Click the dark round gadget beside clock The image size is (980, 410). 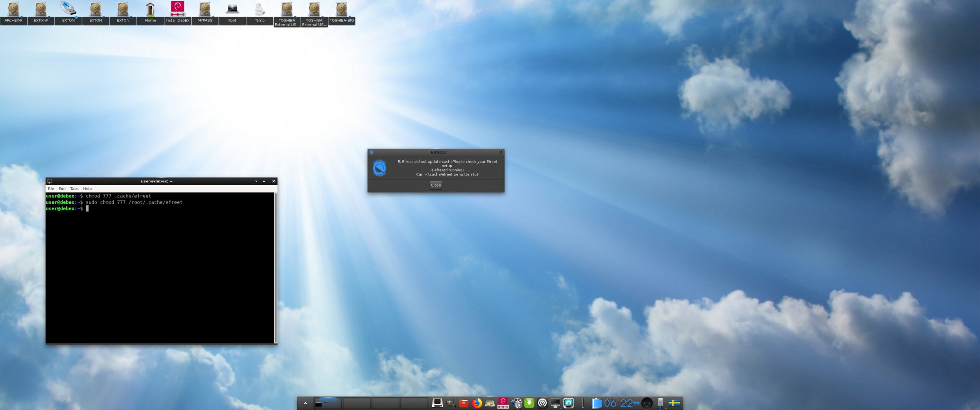(x=647, y=403)
